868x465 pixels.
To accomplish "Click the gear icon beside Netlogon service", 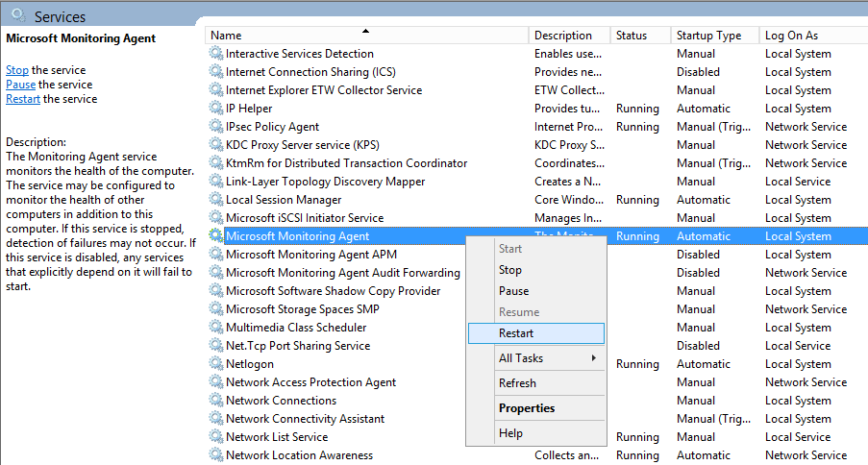I will (x=216, y=364).
